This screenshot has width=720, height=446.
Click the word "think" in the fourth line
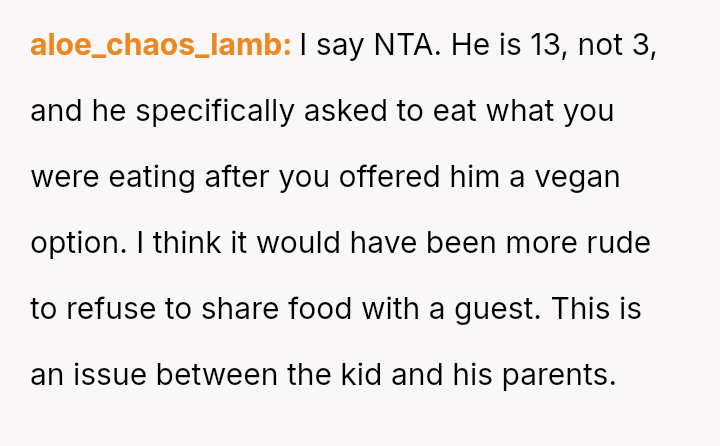(186, 243)
